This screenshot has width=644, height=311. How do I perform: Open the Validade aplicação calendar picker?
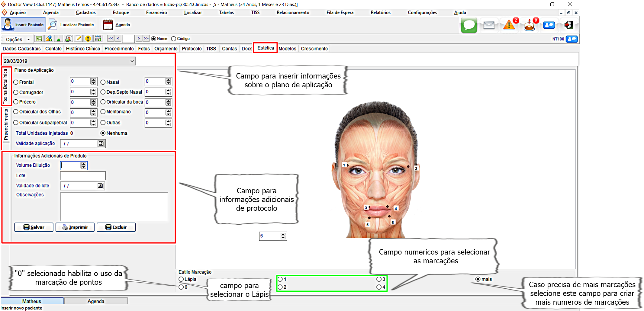[x=101, y=143]
